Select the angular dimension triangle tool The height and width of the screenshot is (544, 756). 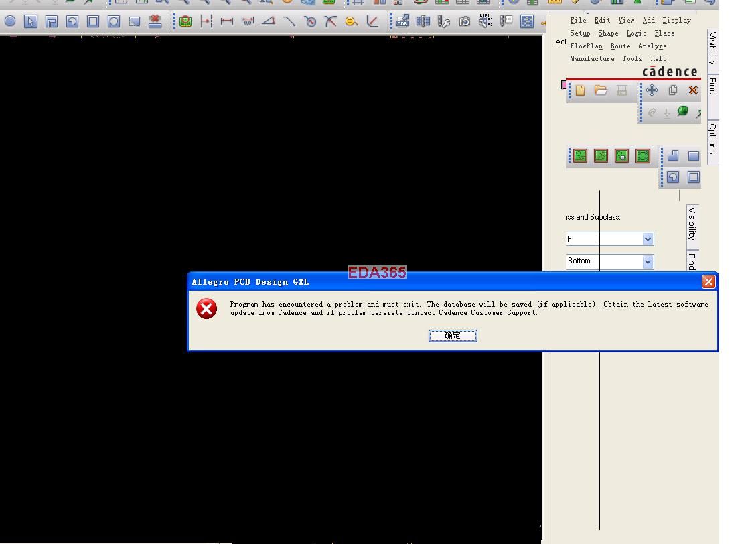(269, 21)
